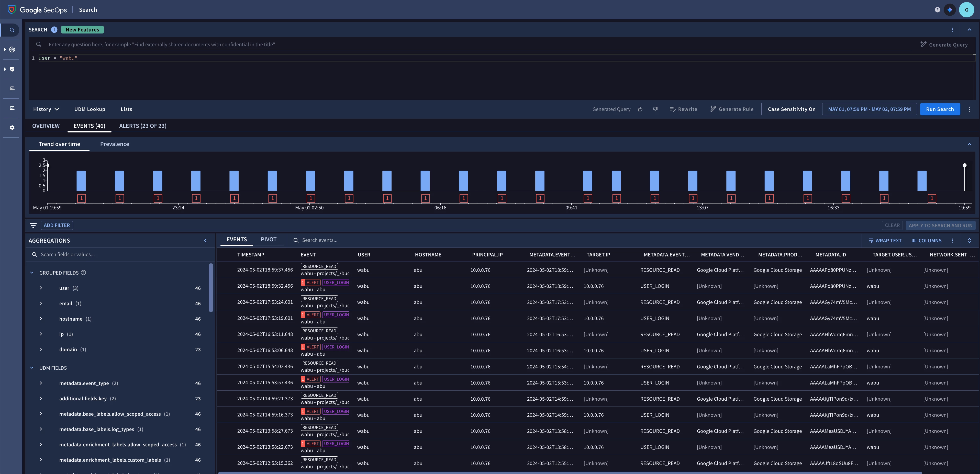Collapse the UDM FIELDS section
This screenshot has width=980, height=474.
pos(32,368)
